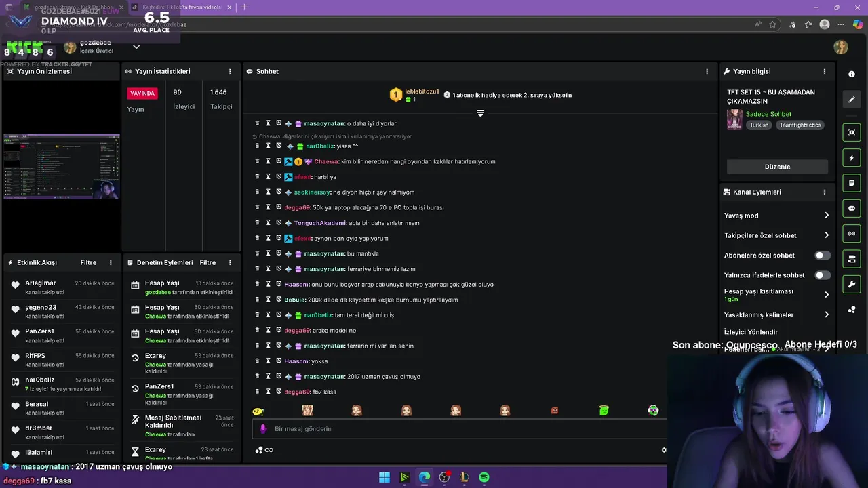
Task: Open gozdebae channel dropdown chevron
Action: [x=136, y=47]
